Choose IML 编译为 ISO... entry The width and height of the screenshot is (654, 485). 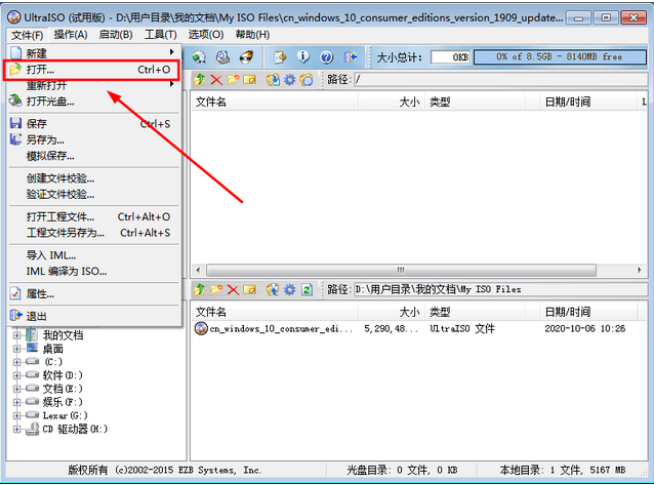[x=94, y=271]
